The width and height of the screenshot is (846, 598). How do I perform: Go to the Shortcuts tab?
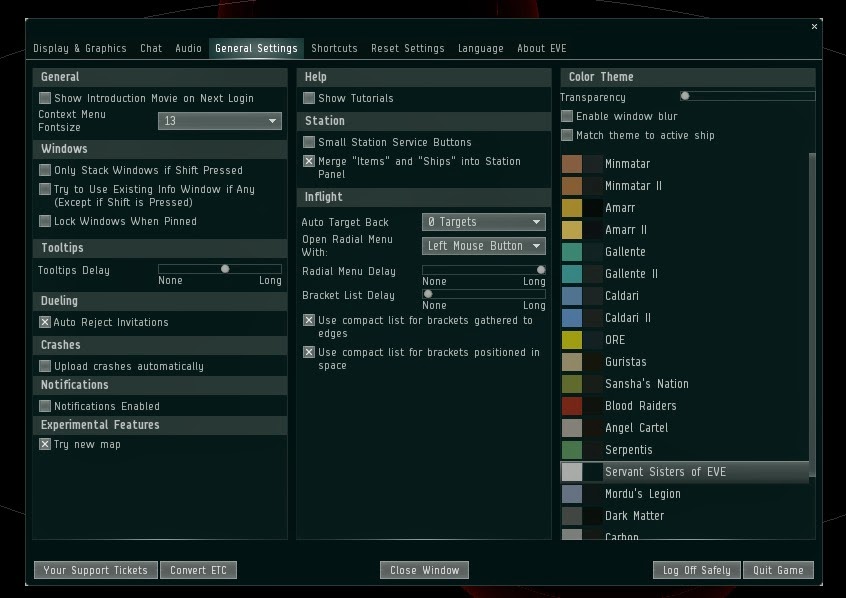[x=335, y=49]
